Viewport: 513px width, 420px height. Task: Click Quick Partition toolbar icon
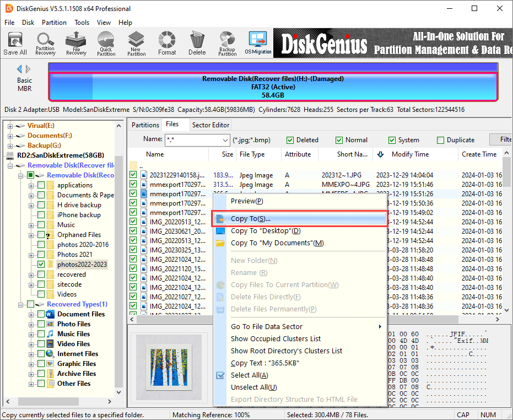coord(106,43)
